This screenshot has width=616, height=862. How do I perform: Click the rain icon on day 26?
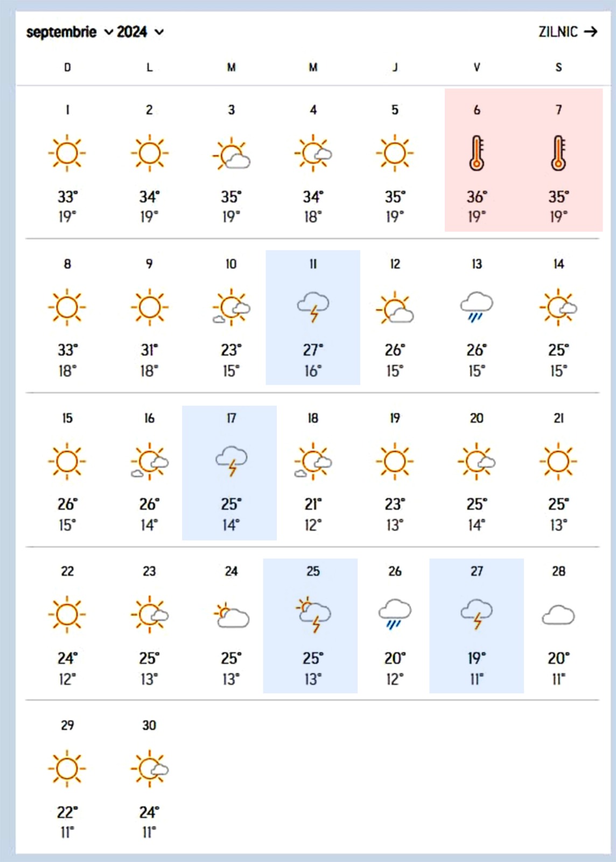395,614
